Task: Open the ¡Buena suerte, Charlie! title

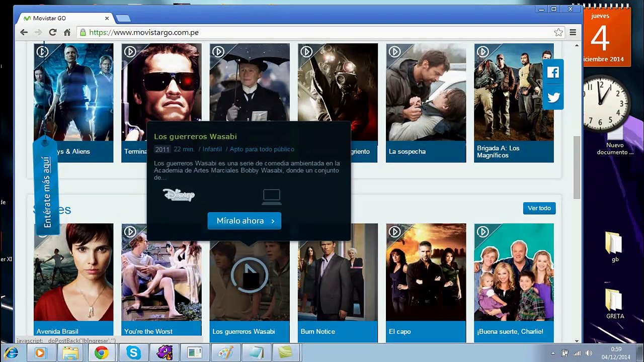Action: (510, 331)
